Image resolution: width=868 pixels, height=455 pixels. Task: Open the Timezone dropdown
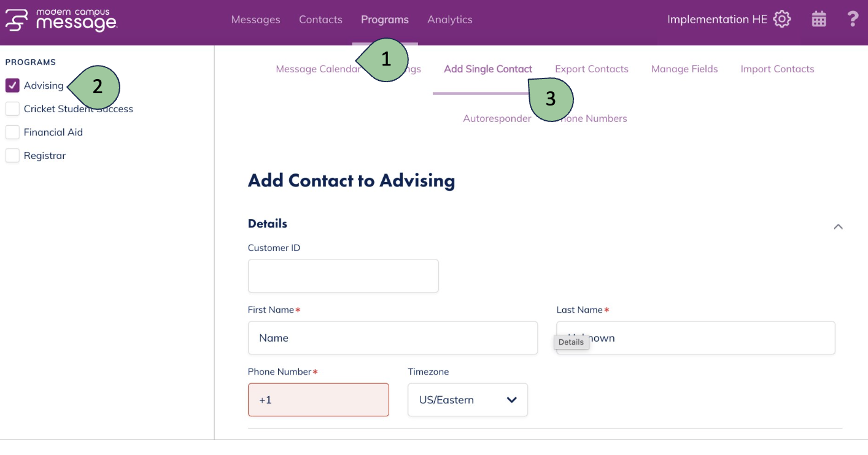467,400
